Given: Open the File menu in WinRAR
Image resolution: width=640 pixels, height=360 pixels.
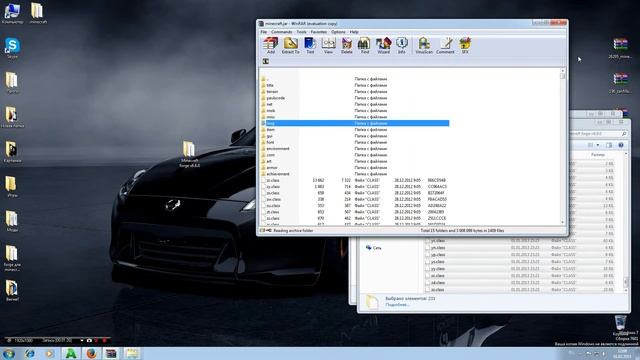Looking at the screenshot, I should click(x=264, y=32).
